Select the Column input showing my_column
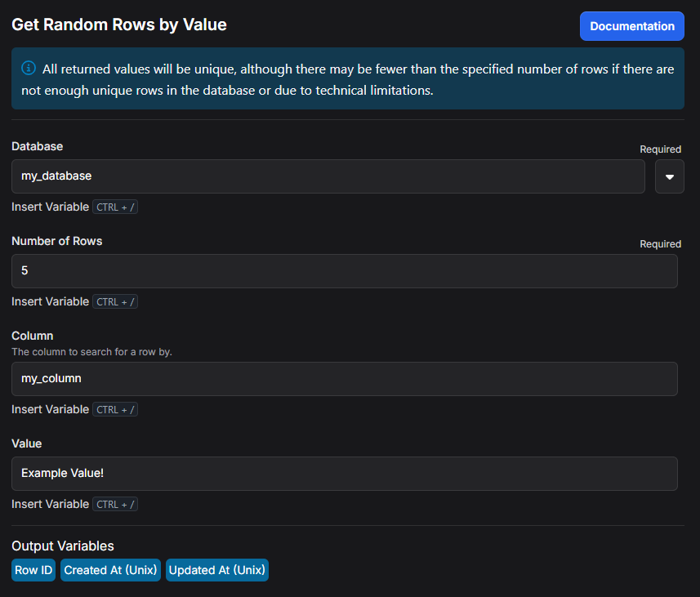Screen dimensions: 700x597 click(345, 379)
